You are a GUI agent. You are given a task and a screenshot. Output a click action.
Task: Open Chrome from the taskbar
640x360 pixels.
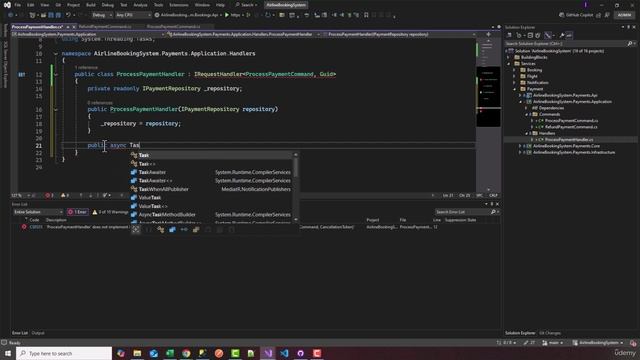point(186,353)
